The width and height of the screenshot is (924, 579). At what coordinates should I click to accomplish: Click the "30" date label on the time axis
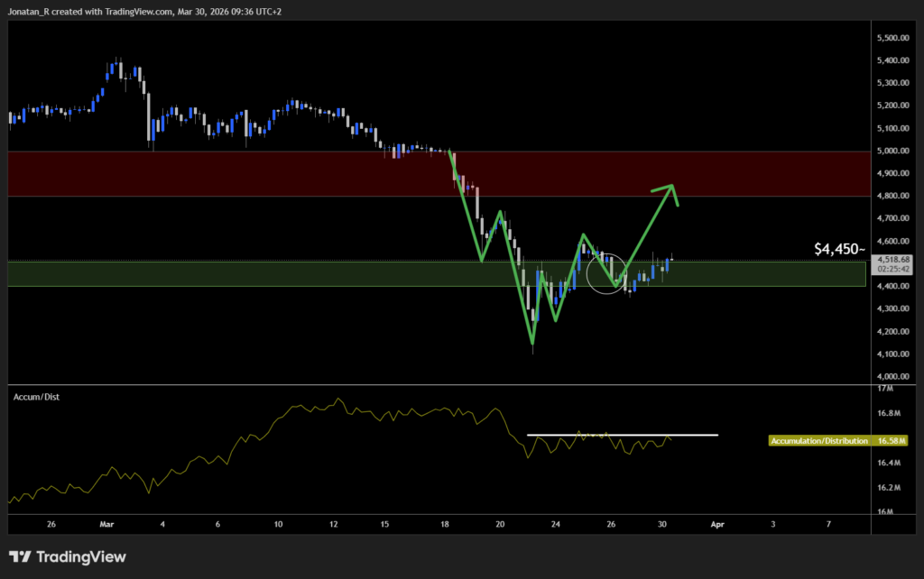[x=662, y=523]
